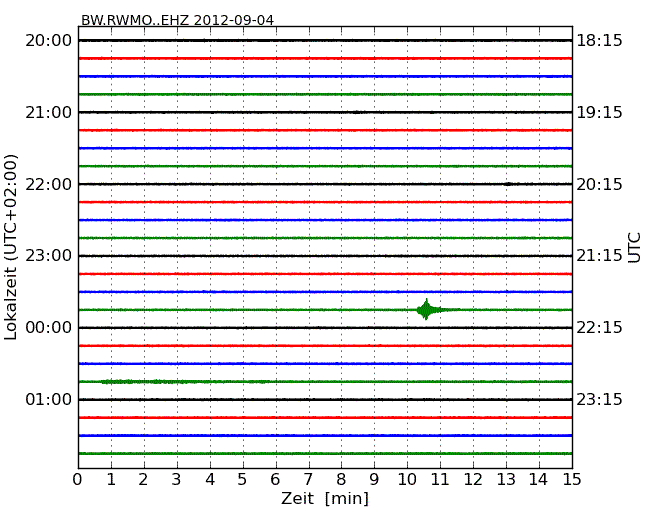Click the 22:15 UTC label
Image resolution: width=650 pixels, height=520 pixels.
(x=599, y=328)
